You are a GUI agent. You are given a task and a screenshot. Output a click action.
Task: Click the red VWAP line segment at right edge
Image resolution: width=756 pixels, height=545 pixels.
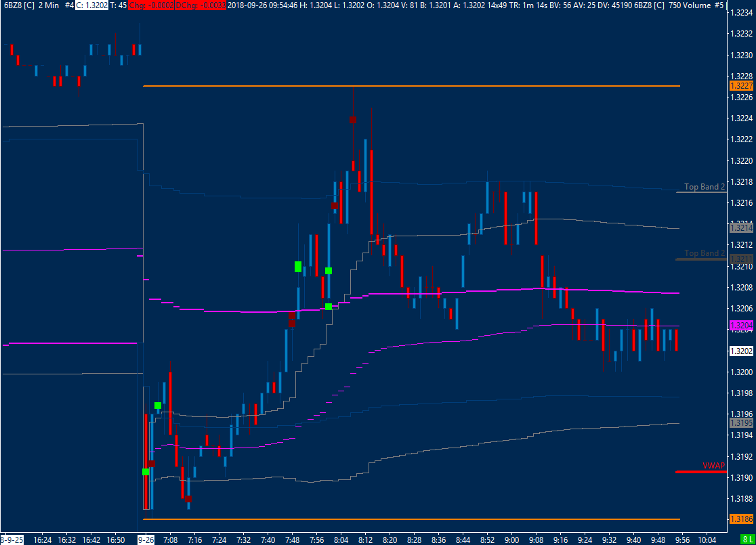(700, 472)
